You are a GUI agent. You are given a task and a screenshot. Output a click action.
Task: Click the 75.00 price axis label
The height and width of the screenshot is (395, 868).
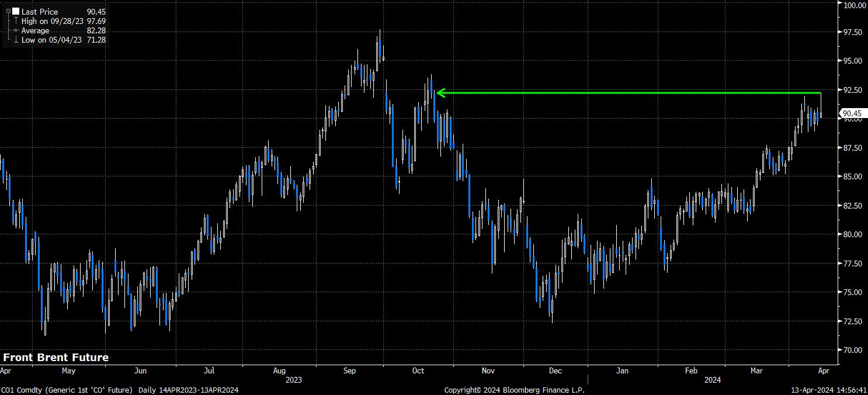click(x=854, y=292)
